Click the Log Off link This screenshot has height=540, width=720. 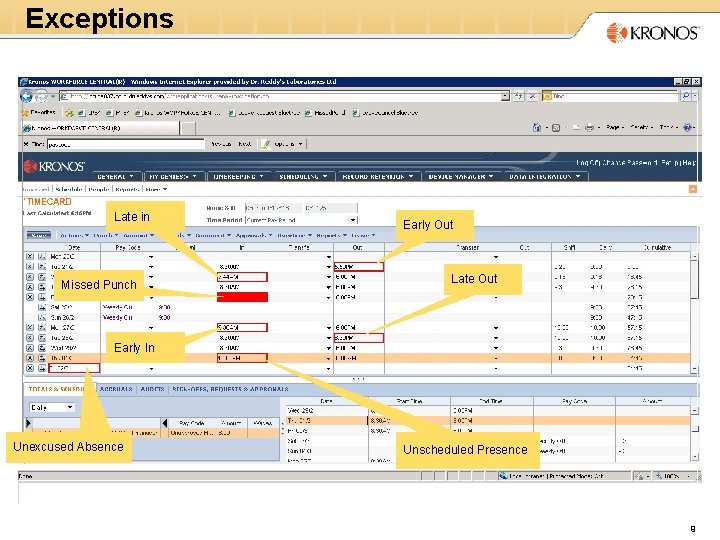(588, 162)
